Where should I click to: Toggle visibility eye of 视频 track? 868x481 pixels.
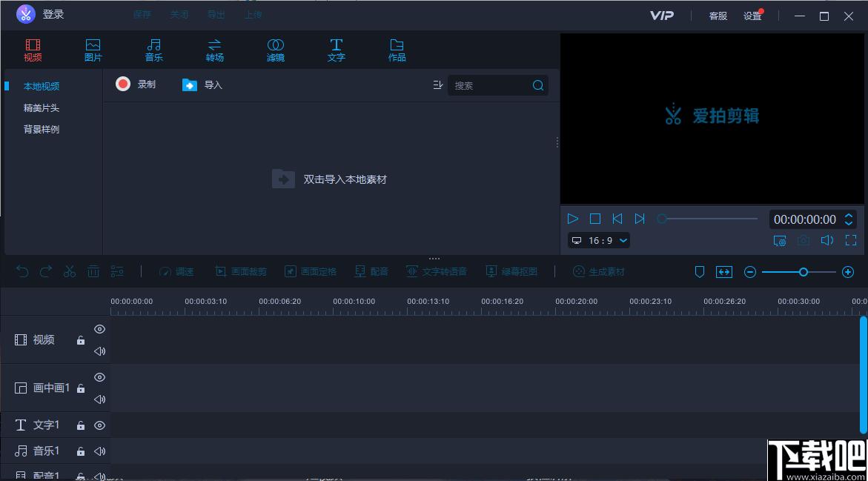click(99, 329)
